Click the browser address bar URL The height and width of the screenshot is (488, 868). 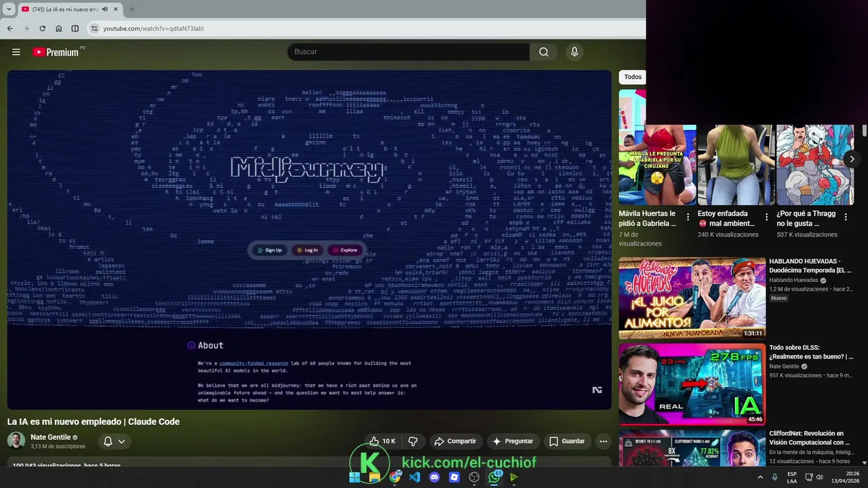[x=153, y=28]
